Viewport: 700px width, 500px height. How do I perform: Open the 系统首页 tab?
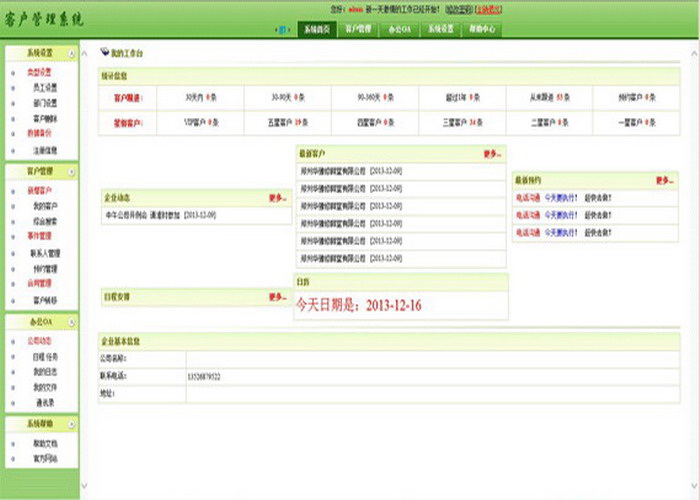[317, 30]
